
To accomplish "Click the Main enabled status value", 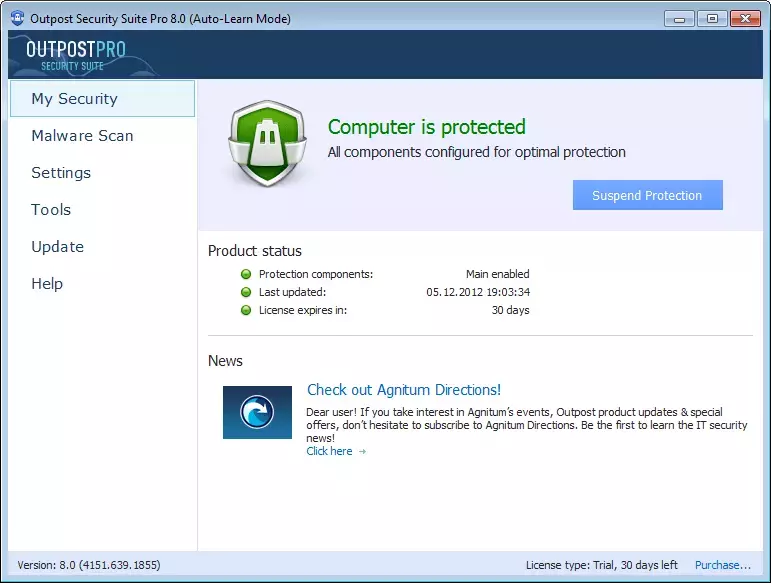I will pyautogui.click(x=498, y=274).
